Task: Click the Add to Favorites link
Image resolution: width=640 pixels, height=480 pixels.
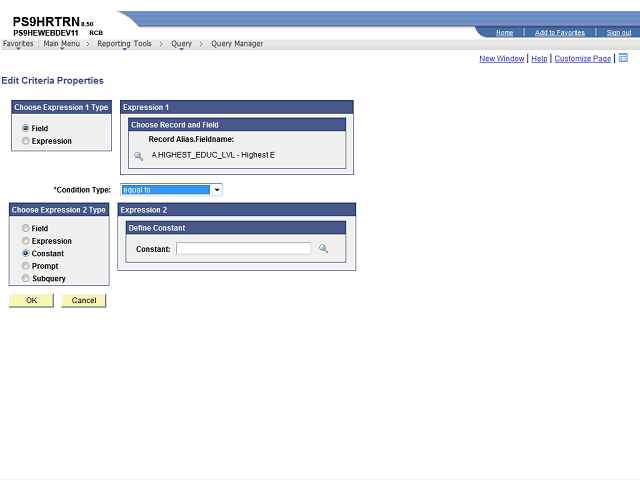Action: (560, 33)
